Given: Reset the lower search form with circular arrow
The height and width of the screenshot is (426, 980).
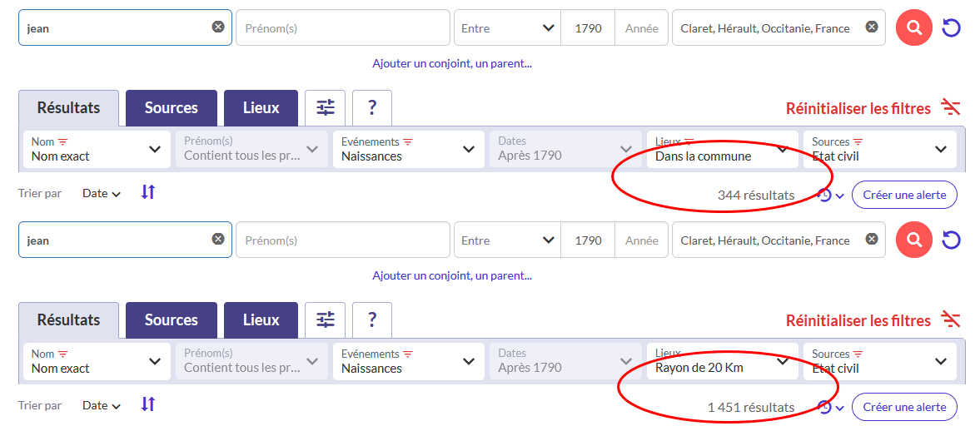Looking at the screenshot, I should click(x=951, y=240).
